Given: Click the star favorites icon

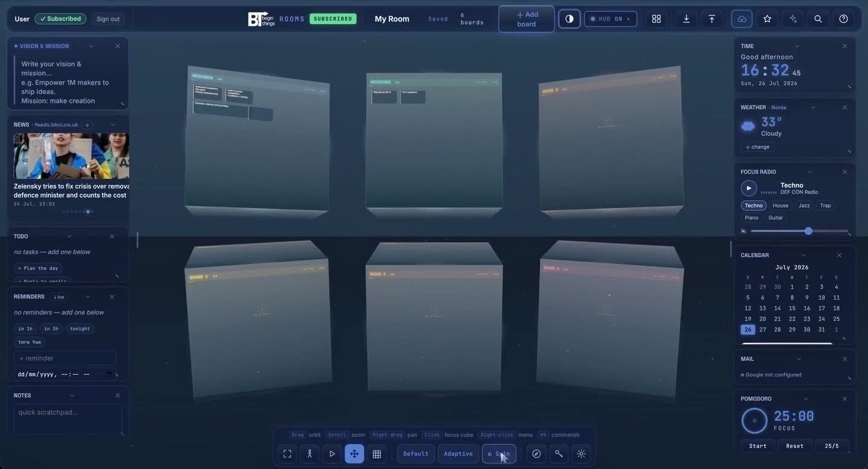Looking at the screenshot, I should pyautogui.click(x=767, y=19).
